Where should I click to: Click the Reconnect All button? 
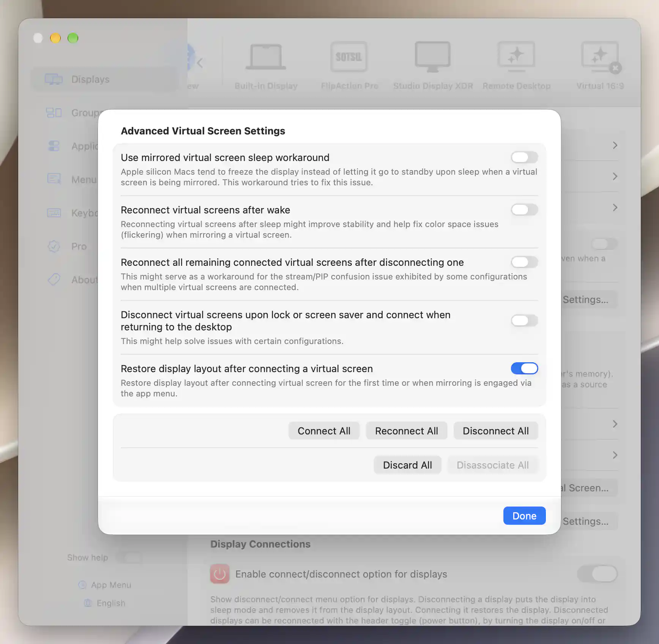point(406,431)
